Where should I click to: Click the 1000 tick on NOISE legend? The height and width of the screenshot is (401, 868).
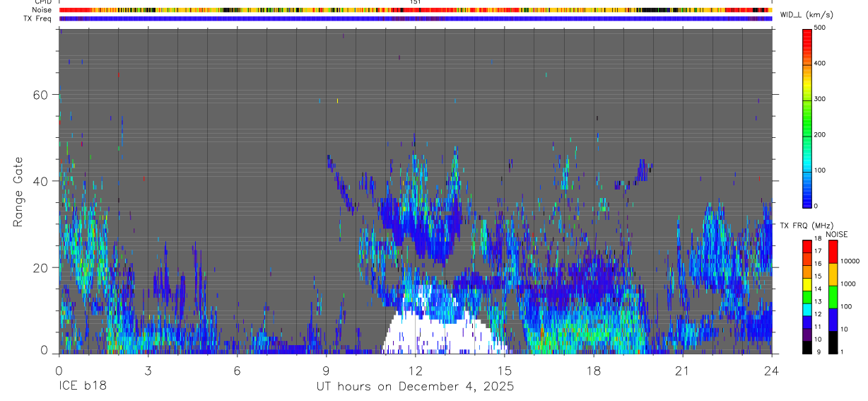point(848,283)
